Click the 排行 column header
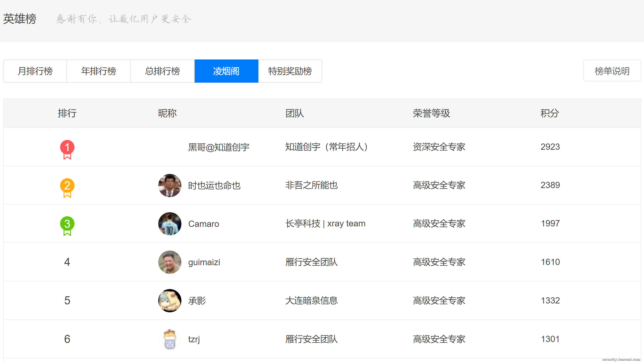 click(67, 113)
